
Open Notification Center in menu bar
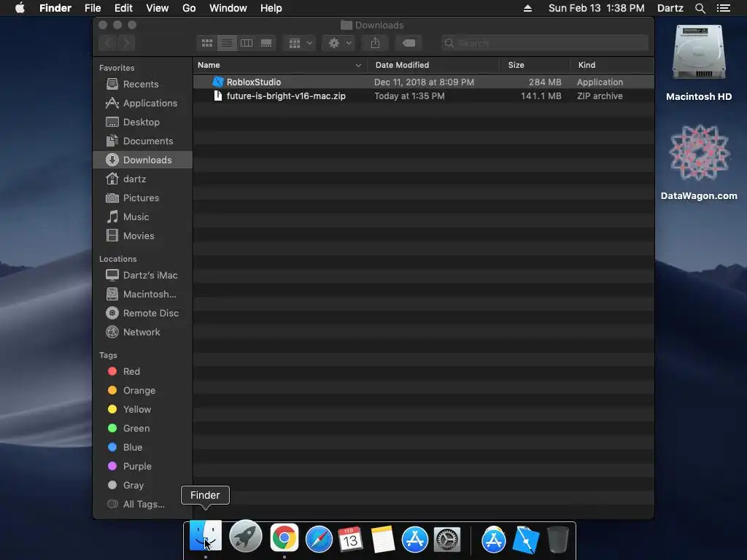pyautogui.click(x=724, y=8)
